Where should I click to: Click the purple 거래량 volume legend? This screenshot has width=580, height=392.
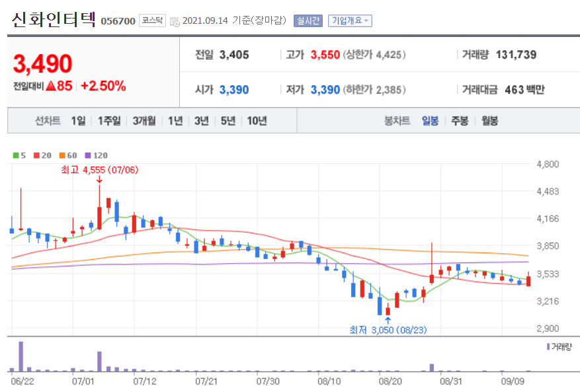(559, 347)
